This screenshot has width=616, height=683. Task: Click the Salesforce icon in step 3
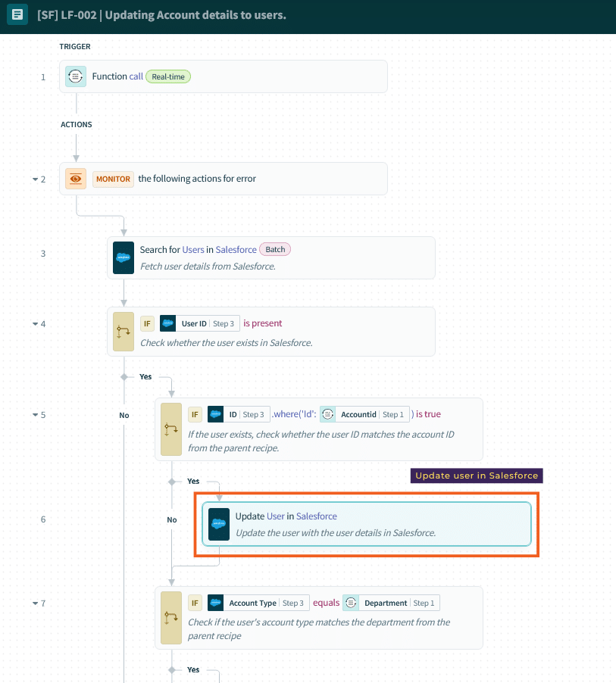click(x=124, y=258)
